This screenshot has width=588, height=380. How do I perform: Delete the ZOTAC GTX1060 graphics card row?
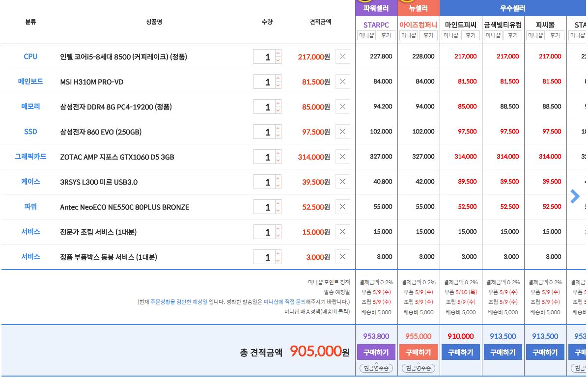pos(342,157)
